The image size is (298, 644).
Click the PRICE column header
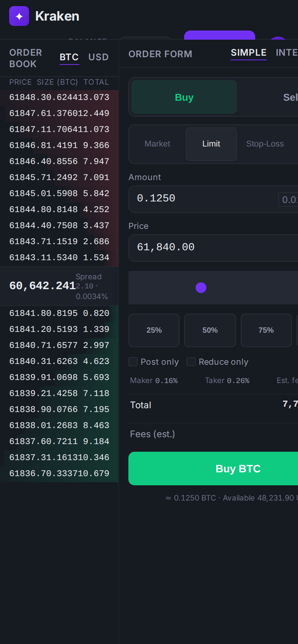[21, 82]
